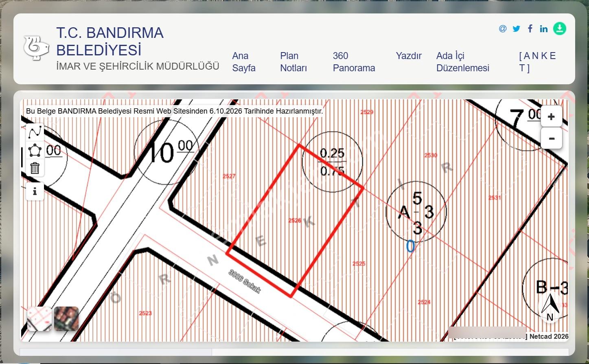
Task: Click the Netcad 2026 attribution
Action: coord(549,336)
